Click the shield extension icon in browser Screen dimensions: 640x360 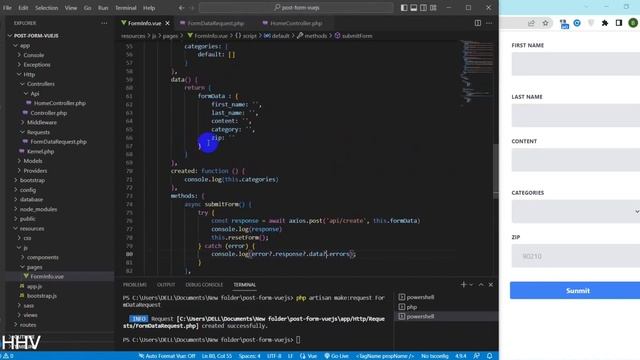click(591, 23)
